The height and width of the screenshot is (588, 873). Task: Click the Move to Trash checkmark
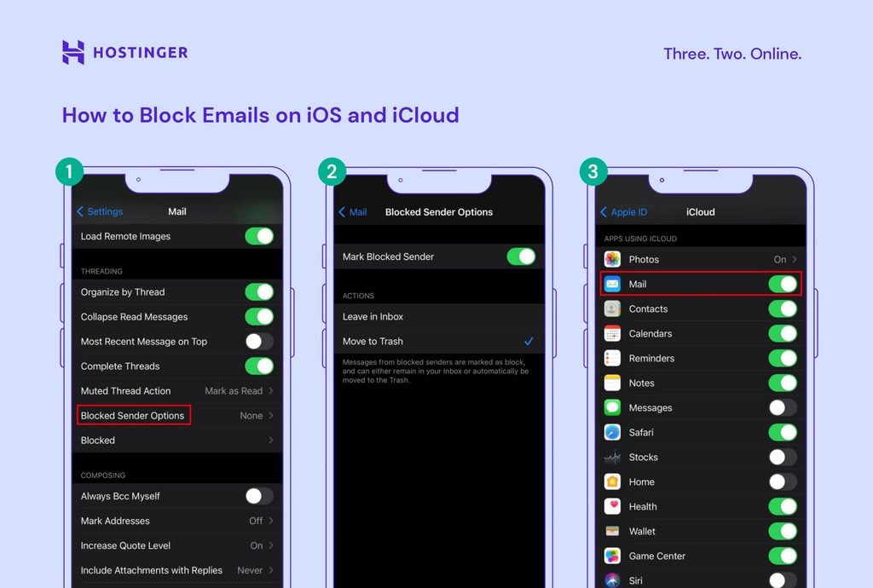[529, 341]
